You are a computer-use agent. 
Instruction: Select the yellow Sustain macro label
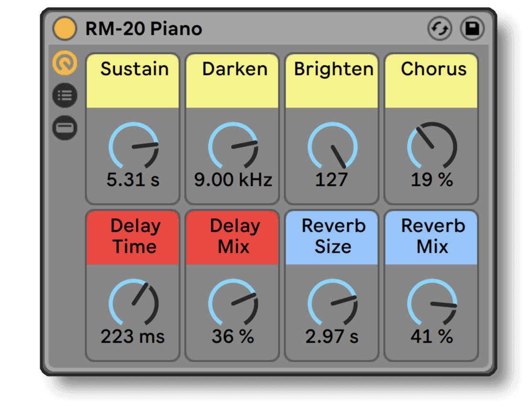coord(133,80)
